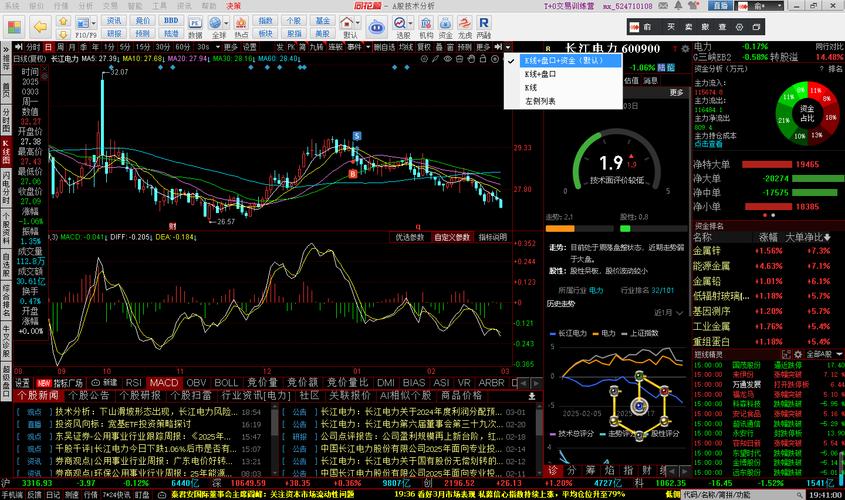The width and height of the screenshot is (845, 500).
Task: Click the 1.9 technical score gauge
Action: 611,165
